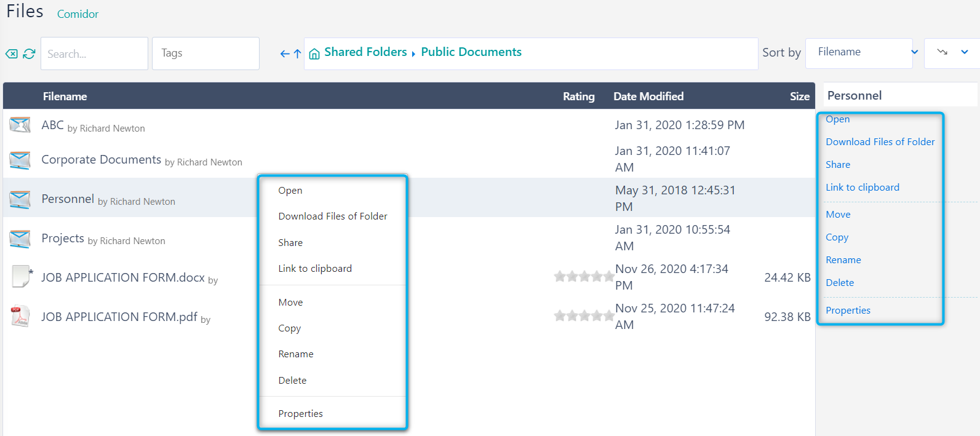Select Link to clipboard in context menu
The height and width of the screenshot is (436, 980).
point(315,269)
